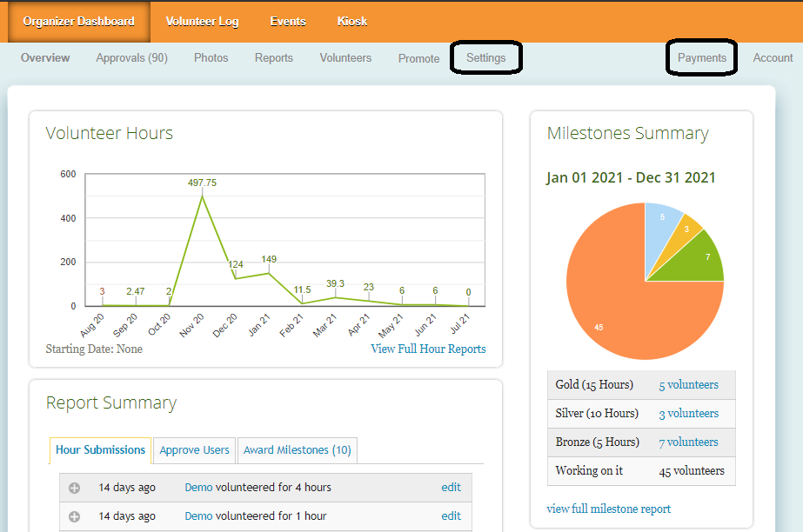Go to Approvals (90) page
803x532 pixels.
[x=131, y=58]
